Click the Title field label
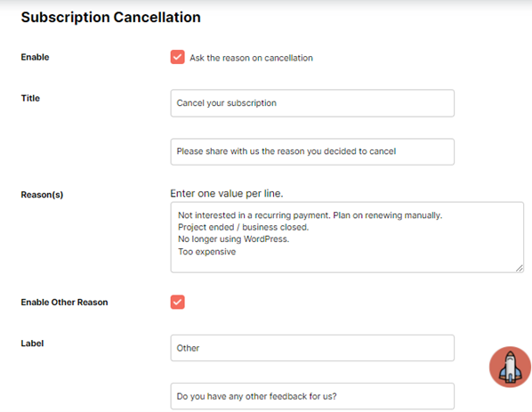Viewport: 532px width, 412px height. [30, 98]
